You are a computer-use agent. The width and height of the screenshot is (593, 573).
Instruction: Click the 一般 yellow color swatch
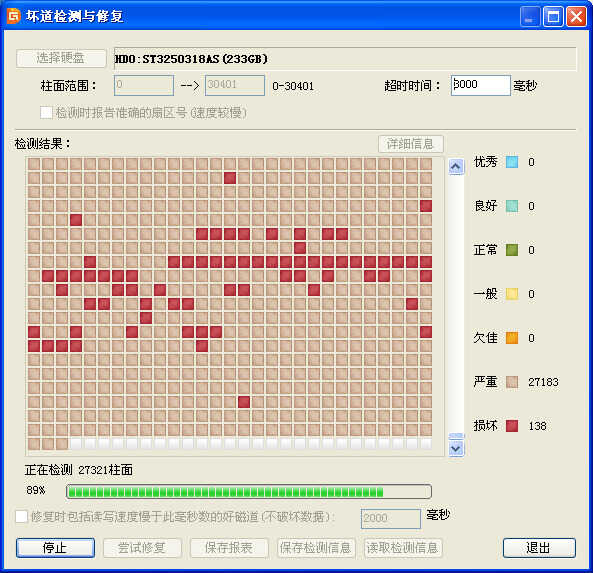[x=512, y=293]
